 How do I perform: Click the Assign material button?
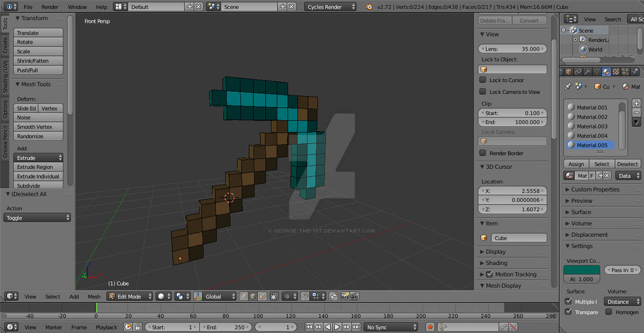(x=576, y=163)
